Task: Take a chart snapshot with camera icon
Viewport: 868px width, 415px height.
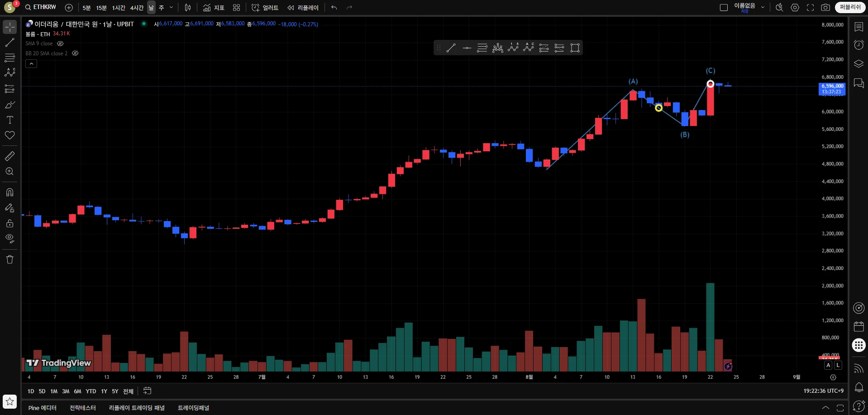Action: (826, 8)
